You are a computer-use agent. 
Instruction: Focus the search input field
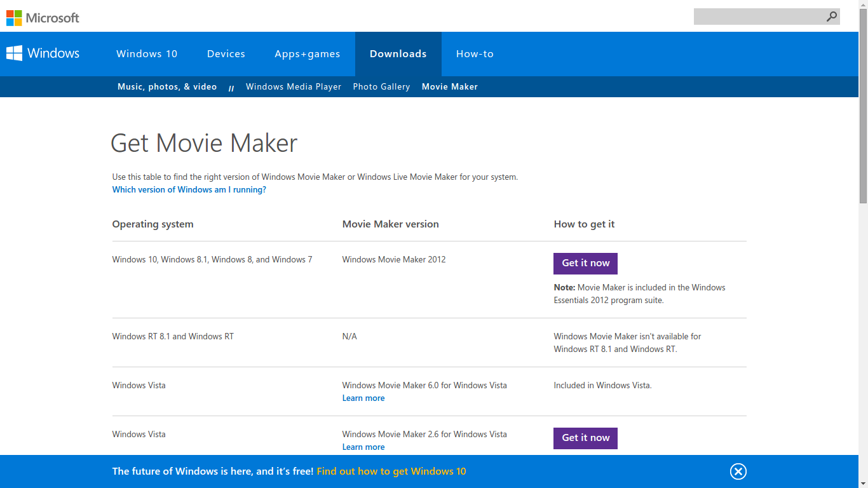(x=759, y=17)
